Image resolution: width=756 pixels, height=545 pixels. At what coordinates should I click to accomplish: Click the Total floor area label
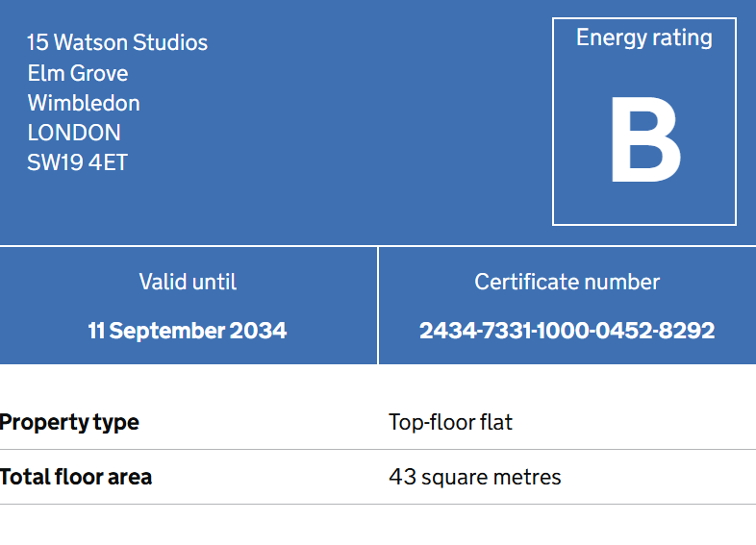76,477
